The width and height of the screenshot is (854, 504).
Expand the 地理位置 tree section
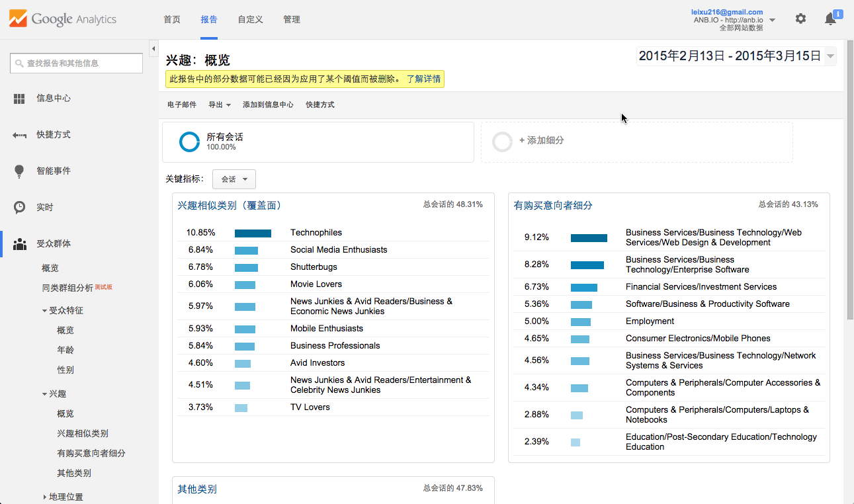tap(45, 497)
